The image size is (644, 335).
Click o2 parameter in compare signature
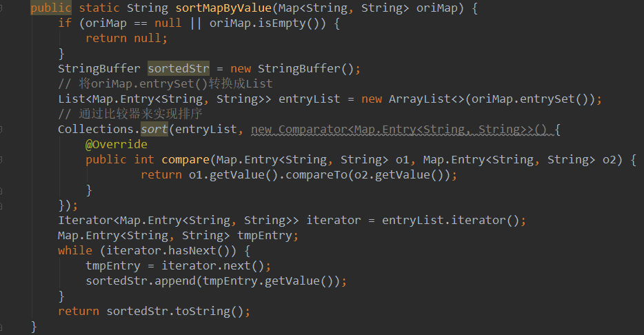tap(609, 160)
